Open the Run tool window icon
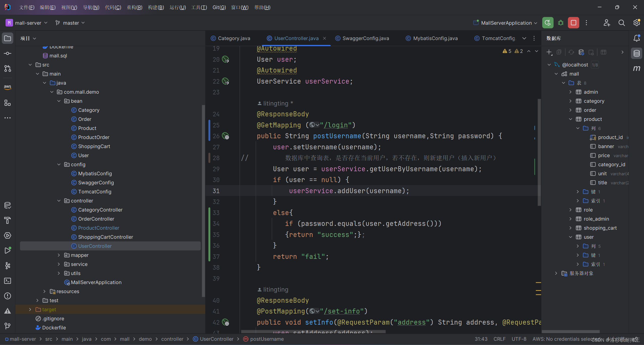 (x=8, y=251)
